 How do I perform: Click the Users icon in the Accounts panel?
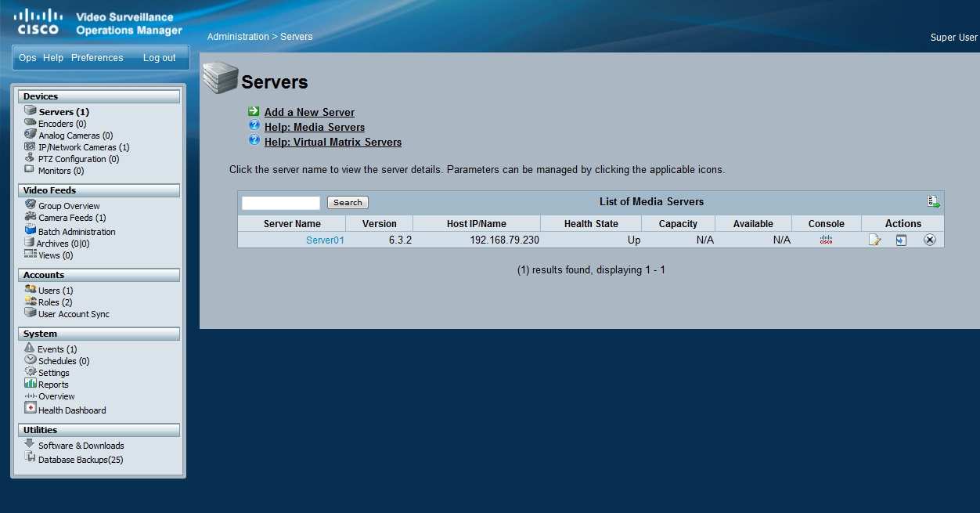(31, 289)
